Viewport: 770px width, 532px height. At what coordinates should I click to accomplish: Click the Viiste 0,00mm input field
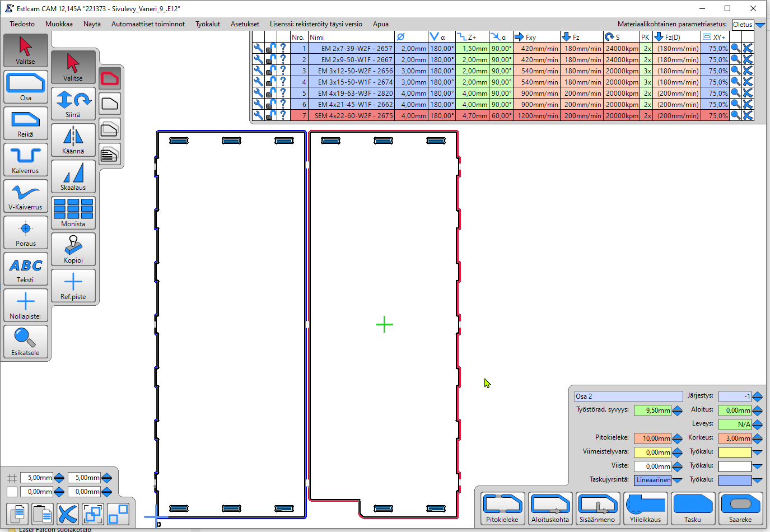pyautogui.click(x=652, y=466)
